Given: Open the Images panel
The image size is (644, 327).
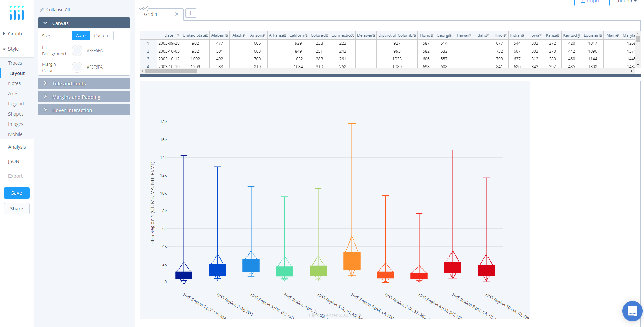Looking at the screenshot, I should click(16, 124).
